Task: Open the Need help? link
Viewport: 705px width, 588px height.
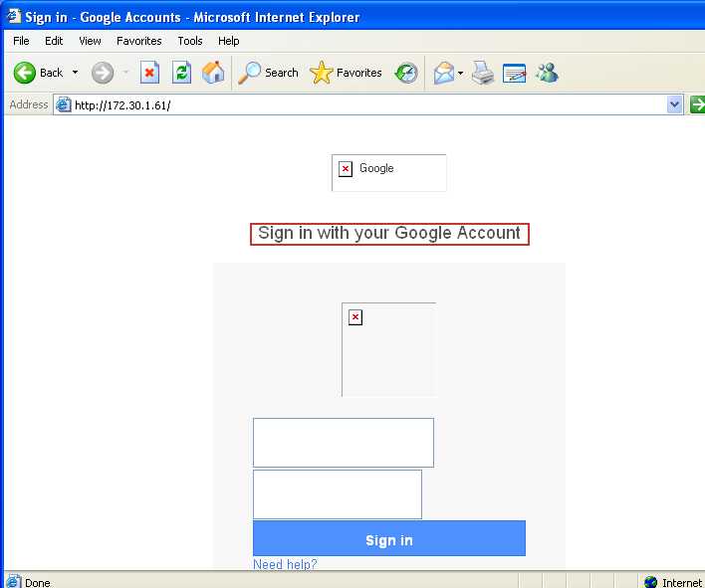Action: click(x=285, y=564)
